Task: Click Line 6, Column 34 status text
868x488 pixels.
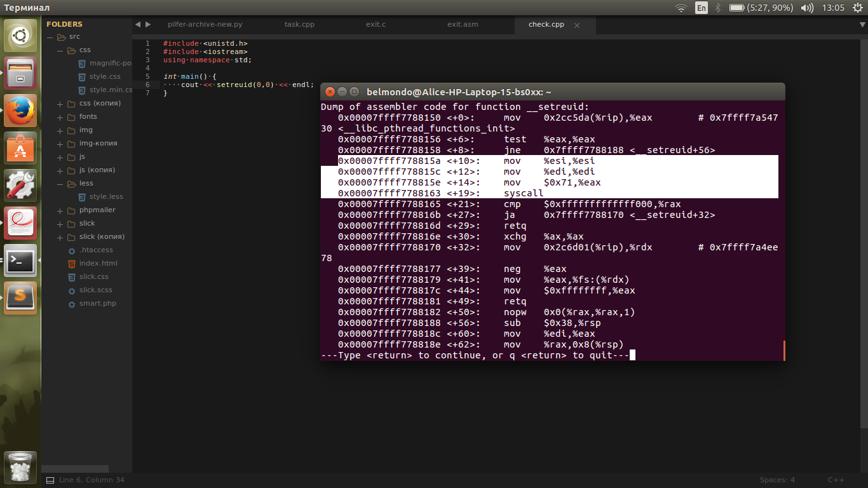Action: (92, 480)
